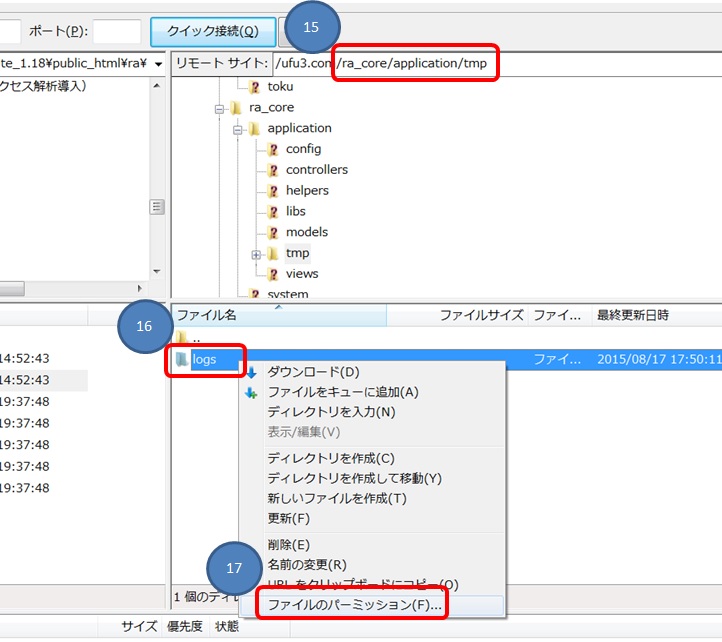Viewport: 722px width, 642px height.
Task: Choose ファイルのパーミッション from context menu
Action: (354, 605)
